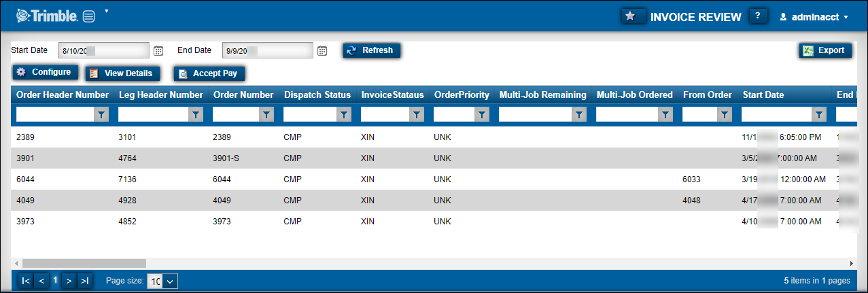Viewport: 868px width, 293px height.
Task: Open the End Date calendar picker
Action: [x=322, y=50]
